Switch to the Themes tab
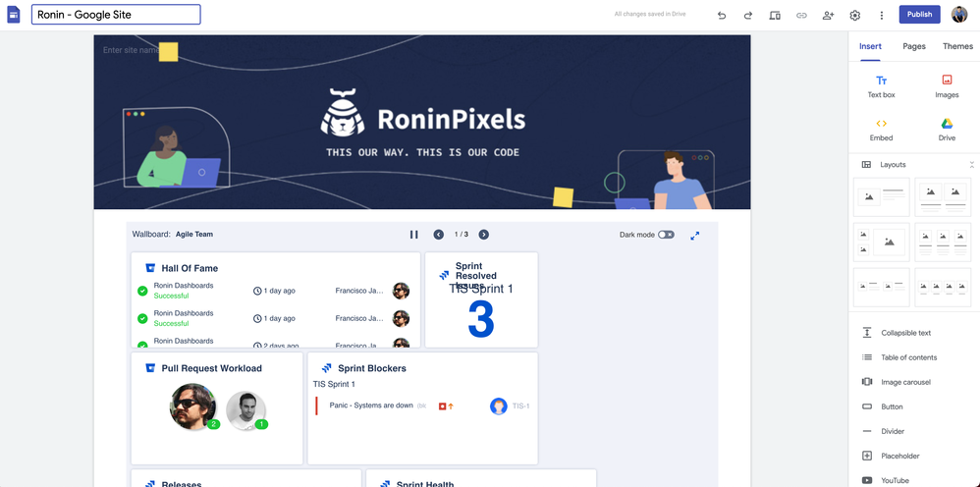 (x=957, y=46)
